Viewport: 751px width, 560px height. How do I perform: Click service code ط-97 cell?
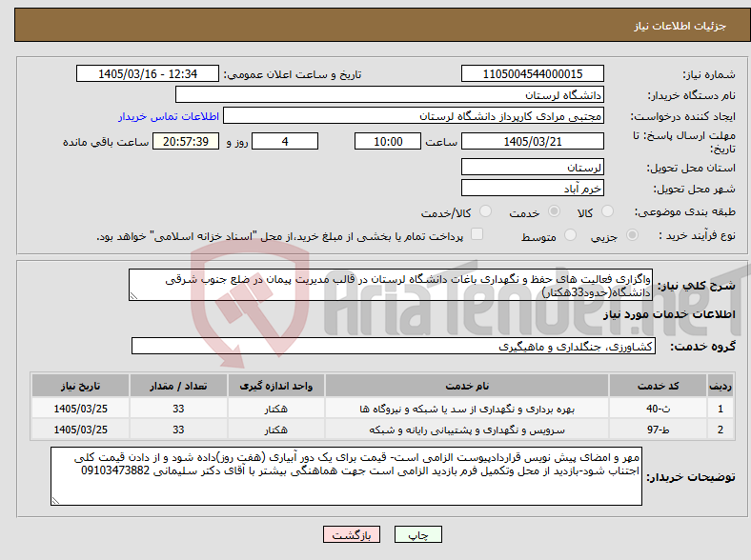pos(659,430)
